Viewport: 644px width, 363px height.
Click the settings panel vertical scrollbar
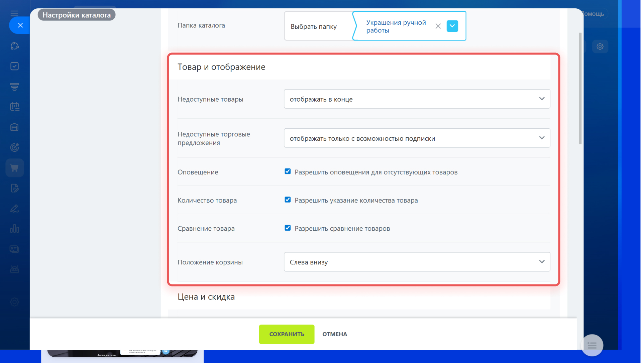[580, 89]
